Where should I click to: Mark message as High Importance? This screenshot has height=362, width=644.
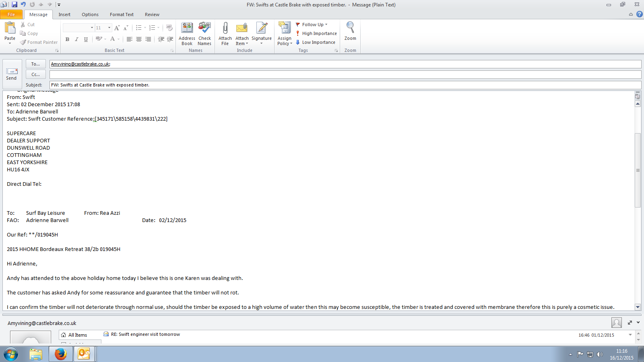tap(316, 33)
